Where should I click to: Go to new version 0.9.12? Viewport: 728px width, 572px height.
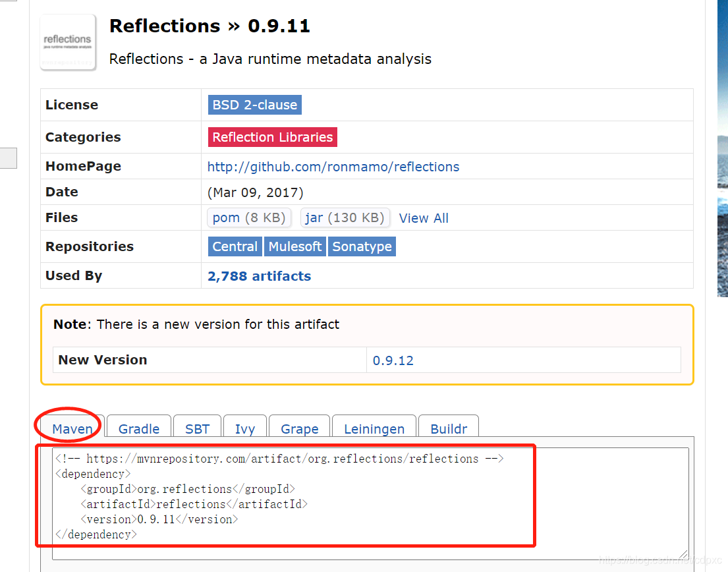coord(393,360)
